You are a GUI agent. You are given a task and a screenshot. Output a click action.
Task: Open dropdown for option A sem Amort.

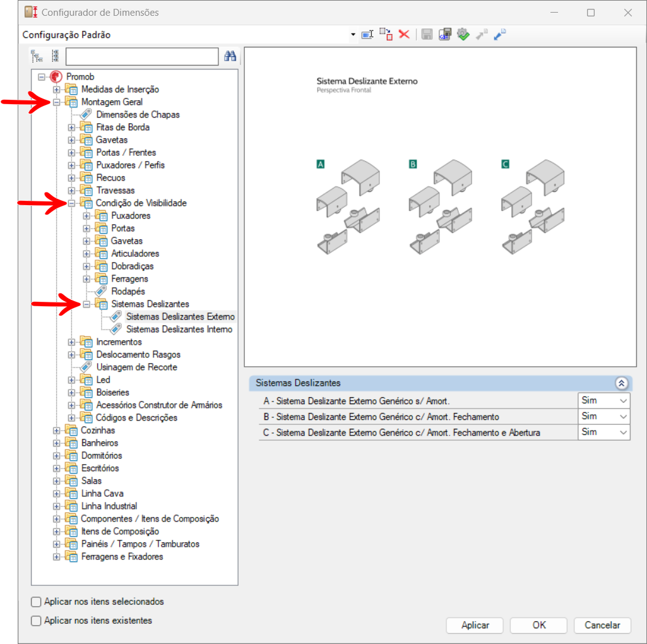click(623, 401)
